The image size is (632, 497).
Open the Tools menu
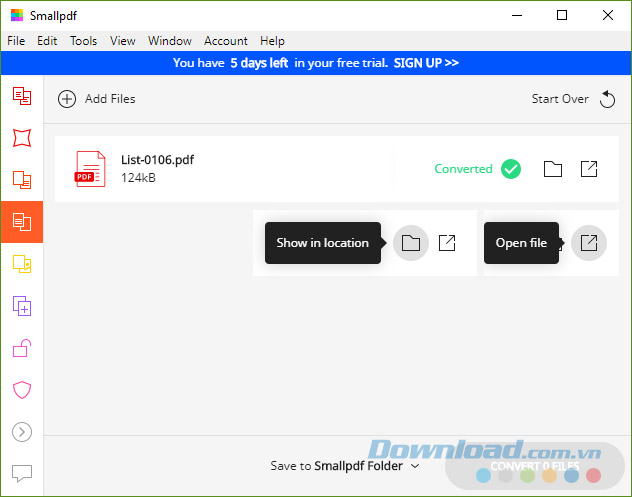tap(83, 41)
